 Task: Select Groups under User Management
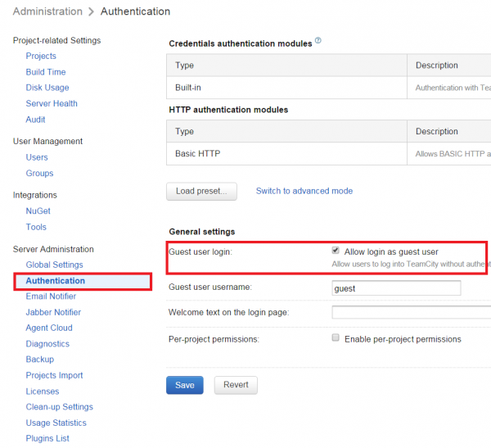coord(39,173)
